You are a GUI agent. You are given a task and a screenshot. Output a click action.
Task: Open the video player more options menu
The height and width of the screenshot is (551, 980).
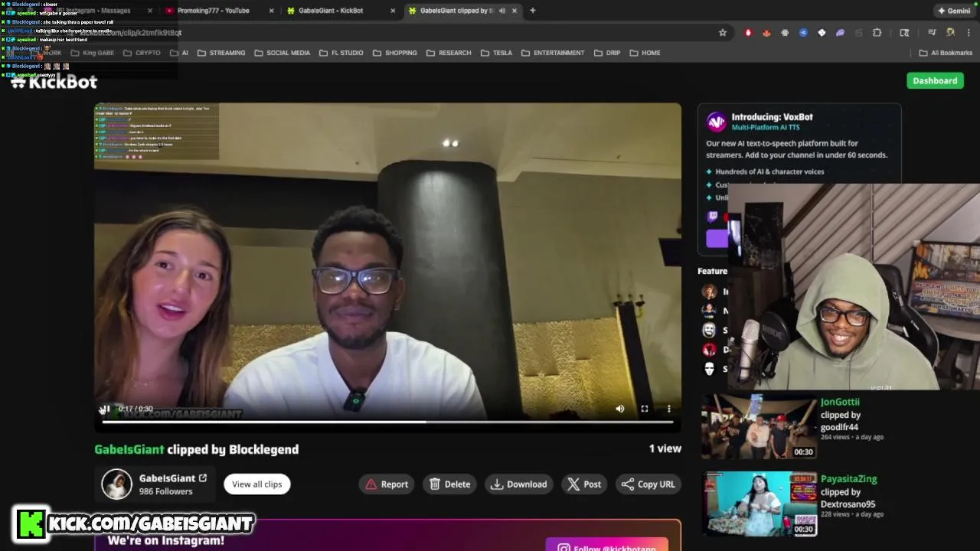[668, 409]
